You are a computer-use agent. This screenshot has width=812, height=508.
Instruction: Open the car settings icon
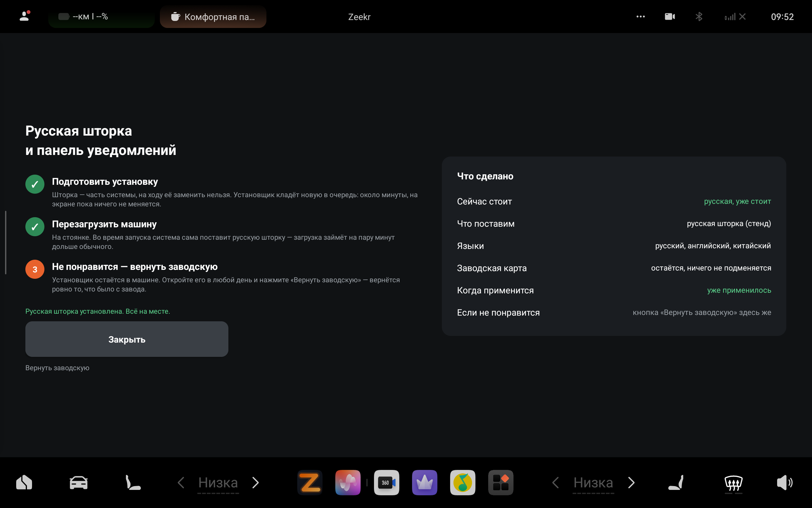point(79,483)
